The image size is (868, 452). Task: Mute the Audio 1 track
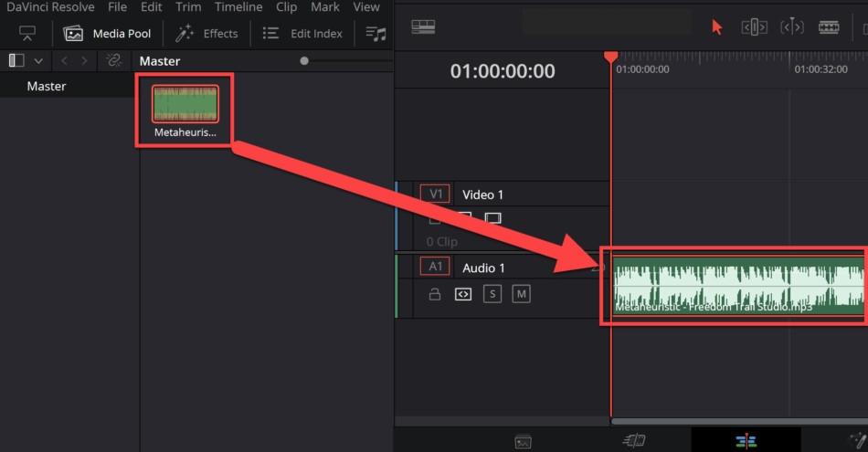tap(521, 294)
